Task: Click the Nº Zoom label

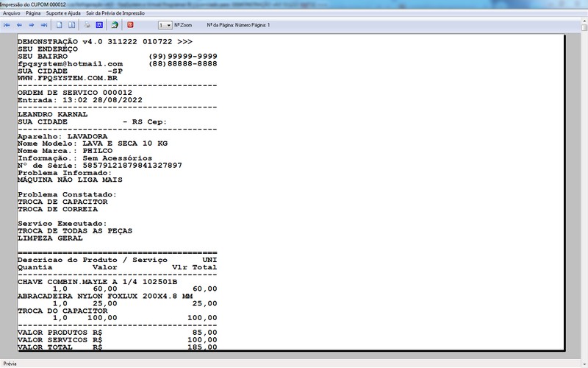Action: [x=183, y=25]
